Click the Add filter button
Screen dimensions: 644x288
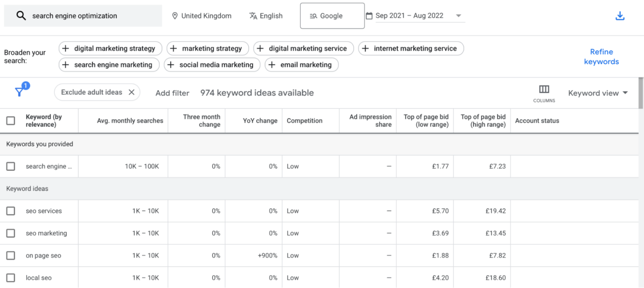tap(172, 93)
